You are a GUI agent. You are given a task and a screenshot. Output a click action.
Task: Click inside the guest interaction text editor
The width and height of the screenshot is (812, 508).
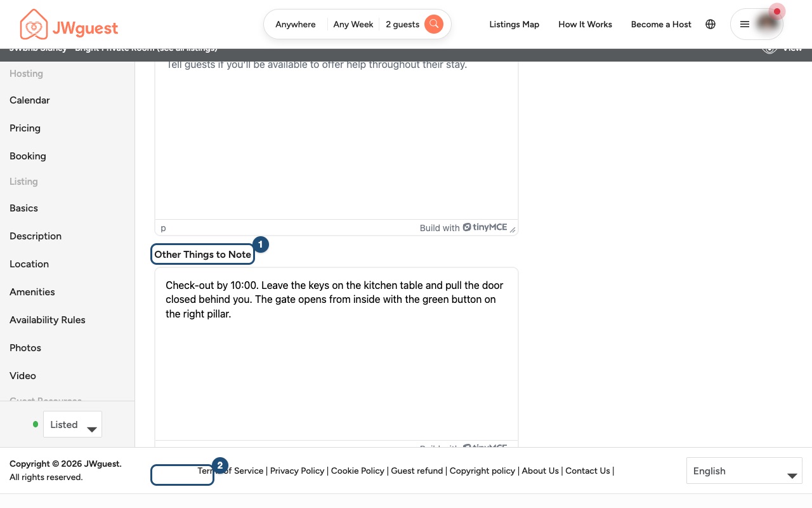[x=336, y=140]
